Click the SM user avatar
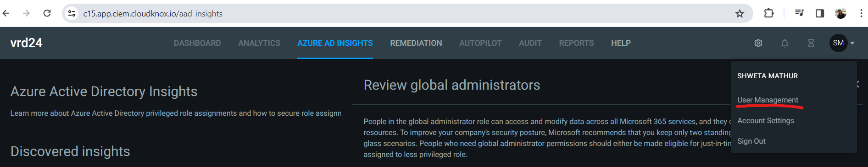This screenshot has width=868, height=167. [838, 43]
